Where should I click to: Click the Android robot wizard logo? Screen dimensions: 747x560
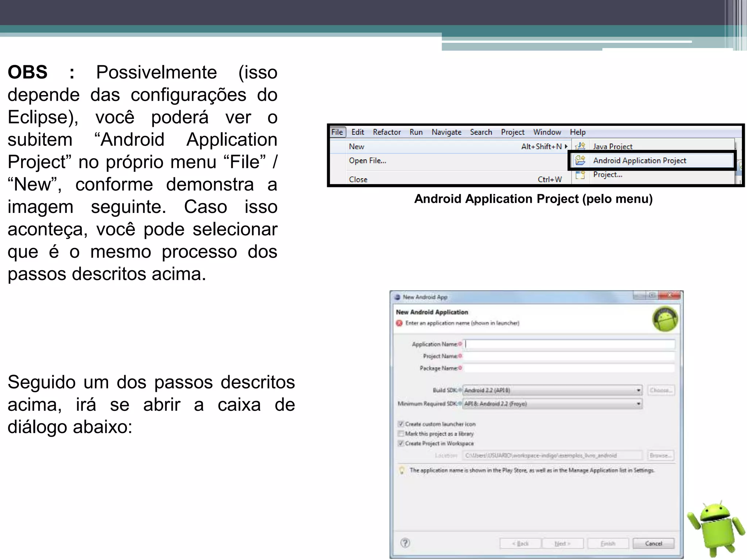pos(665,319)
